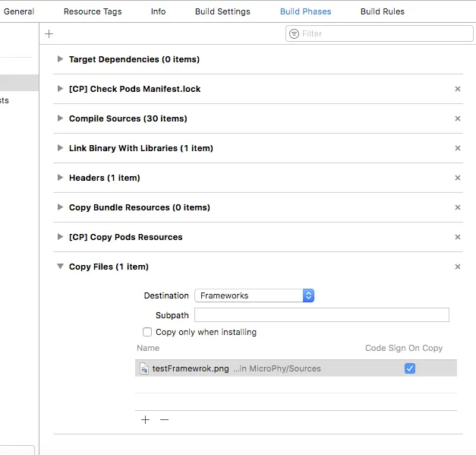Remove selected file from Copy Files list

coord(164,420)
